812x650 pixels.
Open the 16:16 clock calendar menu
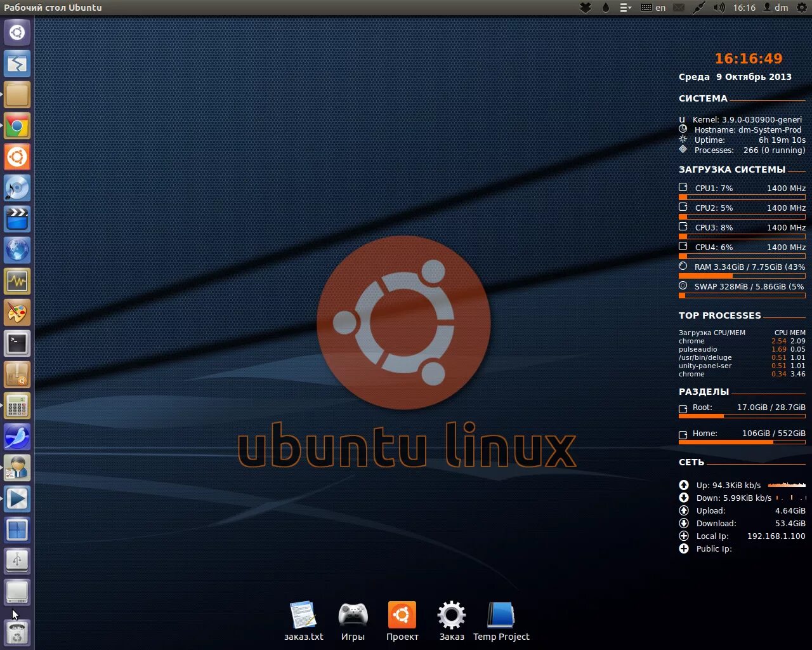pyautogui.click(x=744, y=8)
